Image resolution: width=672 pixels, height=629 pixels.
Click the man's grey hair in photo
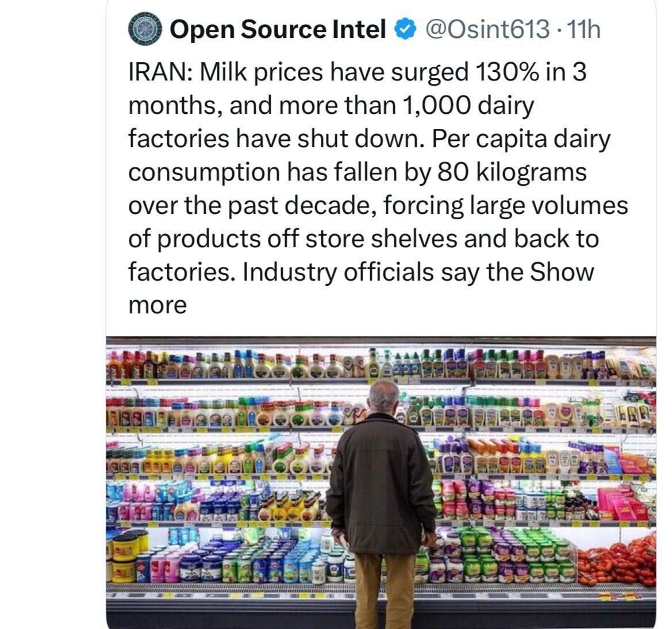(x=384, y=394)
